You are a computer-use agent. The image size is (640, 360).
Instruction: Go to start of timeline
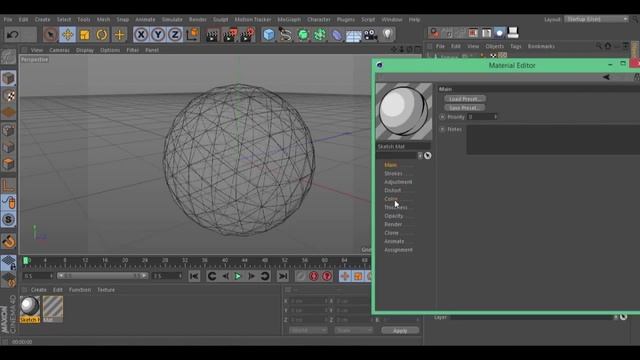194,276
